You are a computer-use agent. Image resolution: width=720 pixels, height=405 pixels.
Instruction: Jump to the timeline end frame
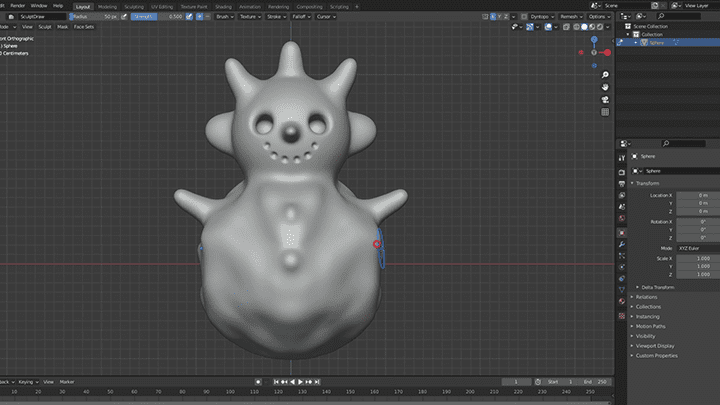tap(317, 382)
